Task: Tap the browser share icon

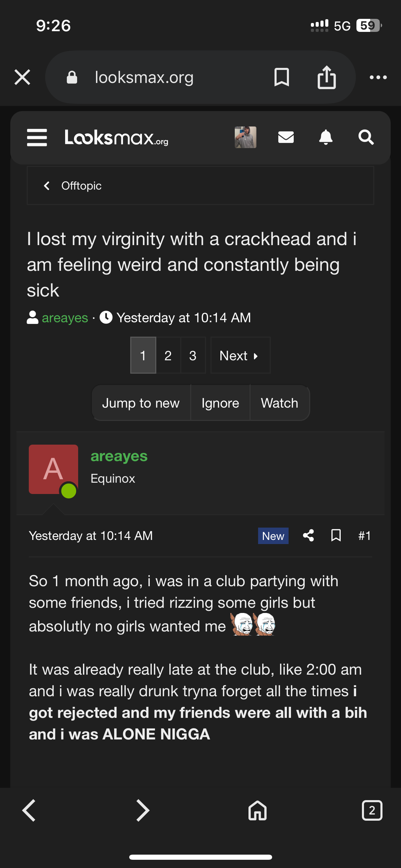Action: pos(326,77)
